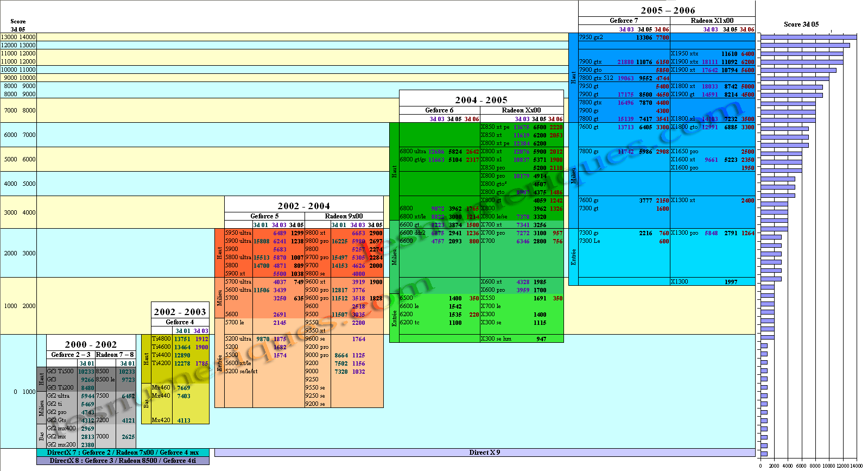Click the "Mx420" card entry
Image resolution: width=868 pixels, height=471 pixels.
[161, 420]
